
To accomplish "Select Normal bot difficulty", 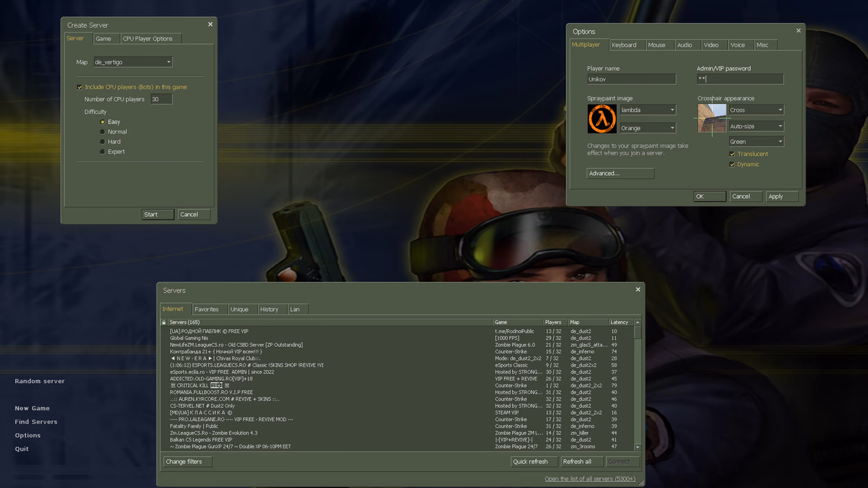I will point(102,131).
